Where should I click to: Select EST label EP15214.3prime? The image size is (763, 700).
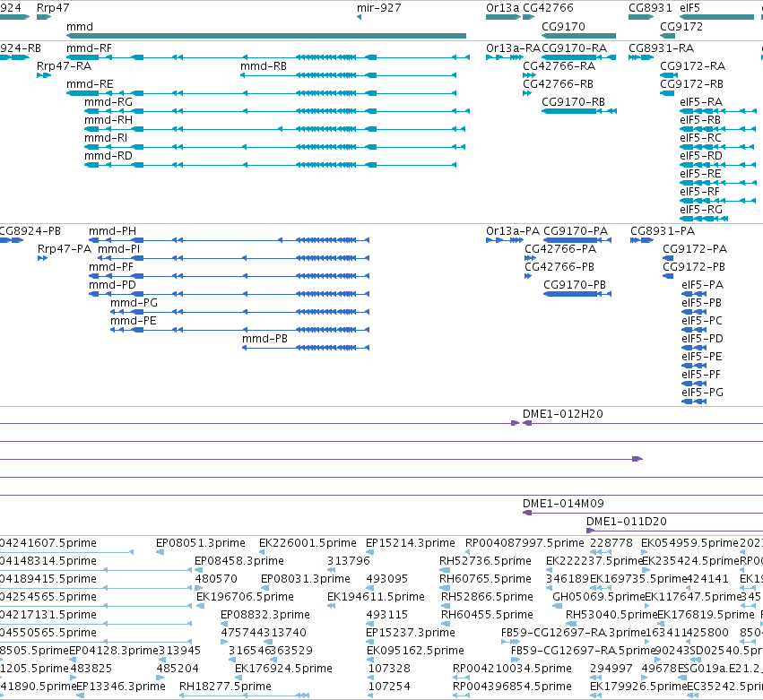click(x=411, y=543)
